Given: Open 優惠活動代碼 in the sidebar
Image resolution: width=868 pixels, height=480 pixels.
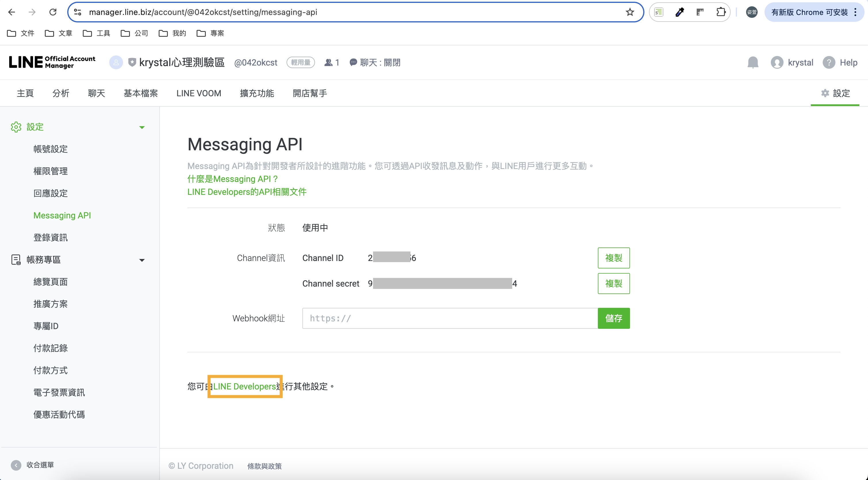Looking at the screenshot, I should [59, 414].
